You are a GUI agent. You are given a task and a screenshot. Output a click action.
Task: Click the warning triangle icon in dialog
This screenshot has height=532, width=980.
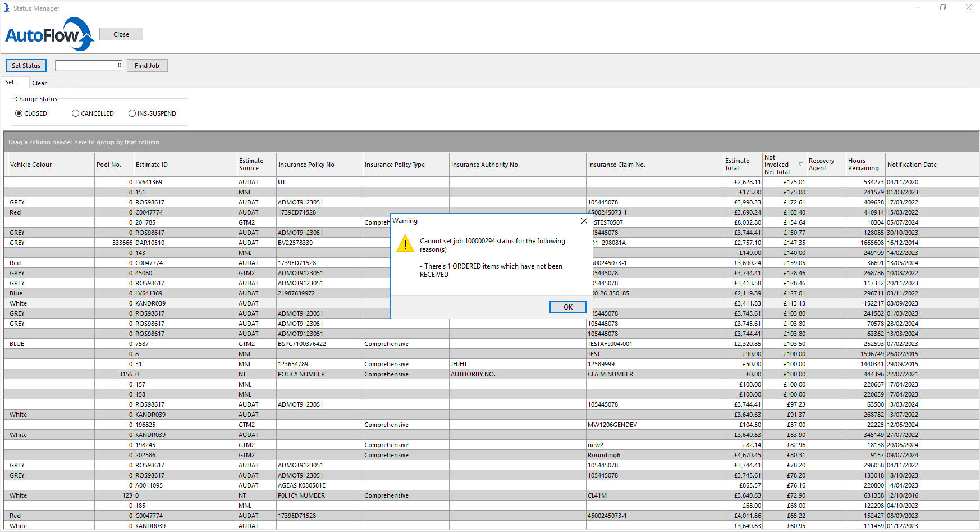pos(405,243)
